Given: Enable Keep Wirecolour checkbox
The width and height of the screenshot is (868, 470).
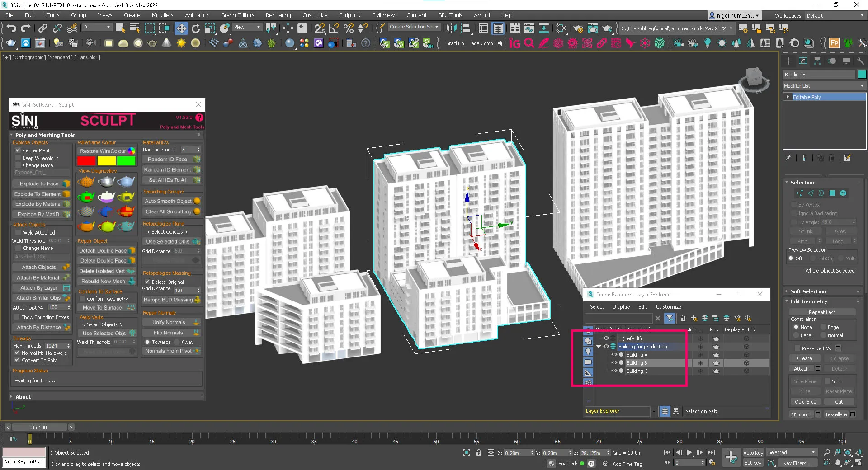Looking at the screenshot, I should (18, 158).
